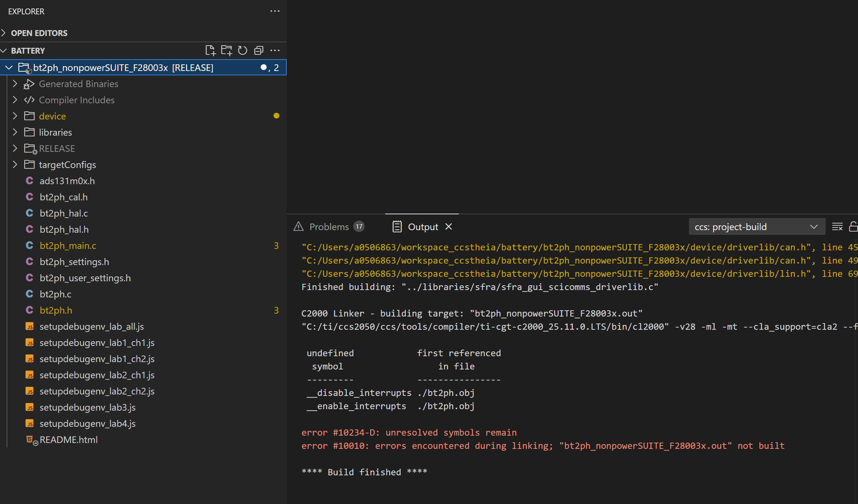Viewport: 858px width, 504px height.
Task: Expand the targetConfigs folder
Action: (15, 164)
